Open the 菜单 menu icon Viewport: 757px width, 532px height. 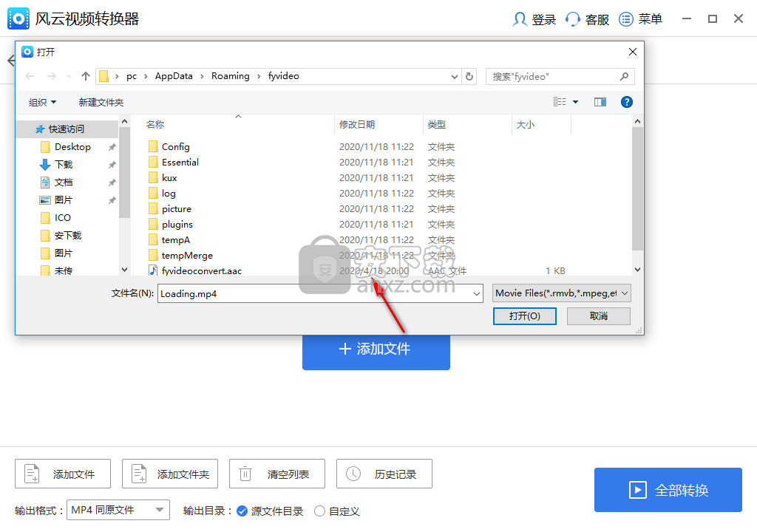(x=626, y=19)
